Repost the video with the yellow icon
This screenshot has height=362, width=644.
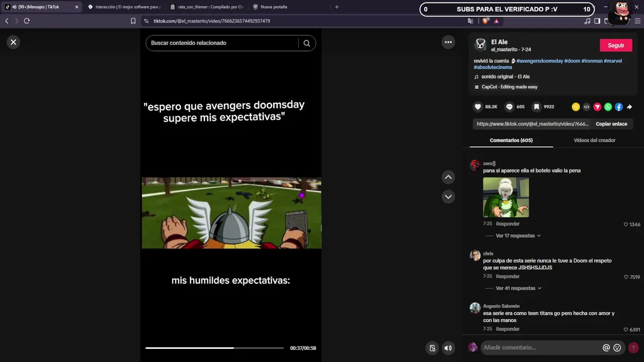576,107
